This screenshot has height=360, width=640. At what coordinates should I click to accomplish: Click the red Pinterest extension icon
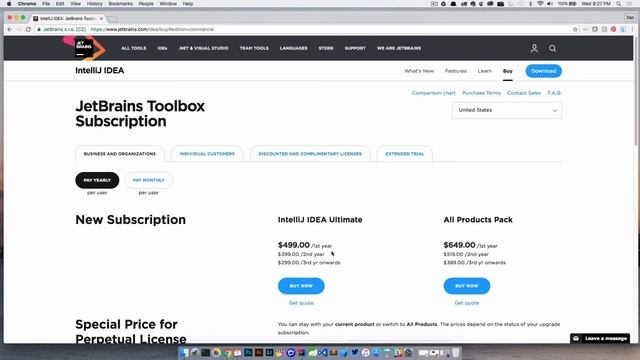coord(613,29)
